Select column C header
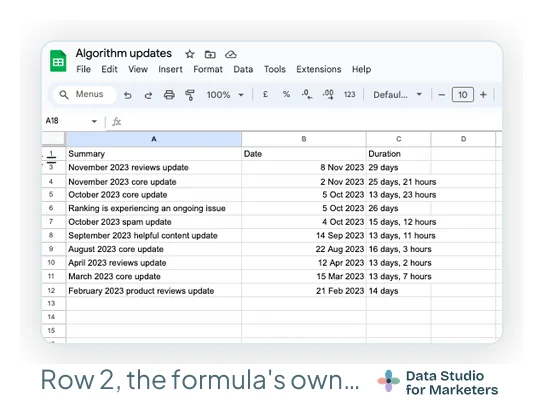The width and height of the screenshot is (543, 418). [399, 139]
